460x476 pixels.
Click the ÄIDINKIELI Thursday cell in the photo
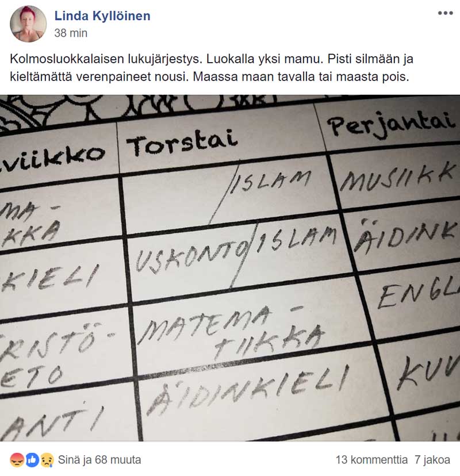pyautogui.click(x=247, y=389)
